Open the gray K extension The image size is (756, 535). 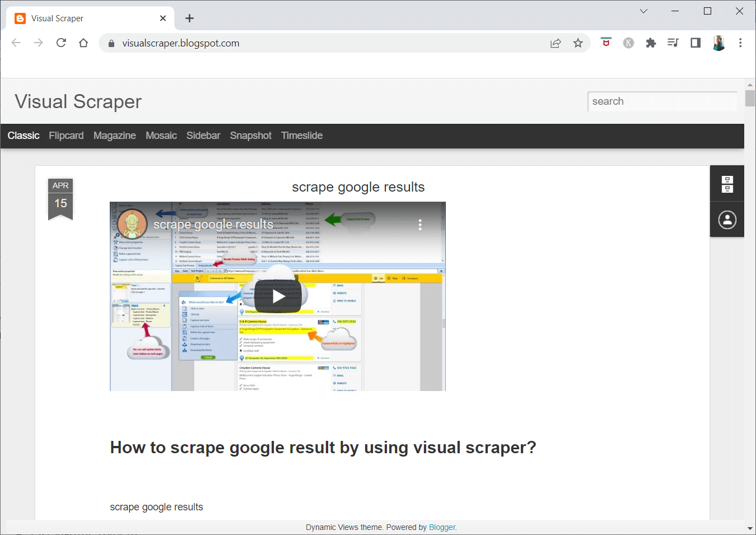[628, 43]
